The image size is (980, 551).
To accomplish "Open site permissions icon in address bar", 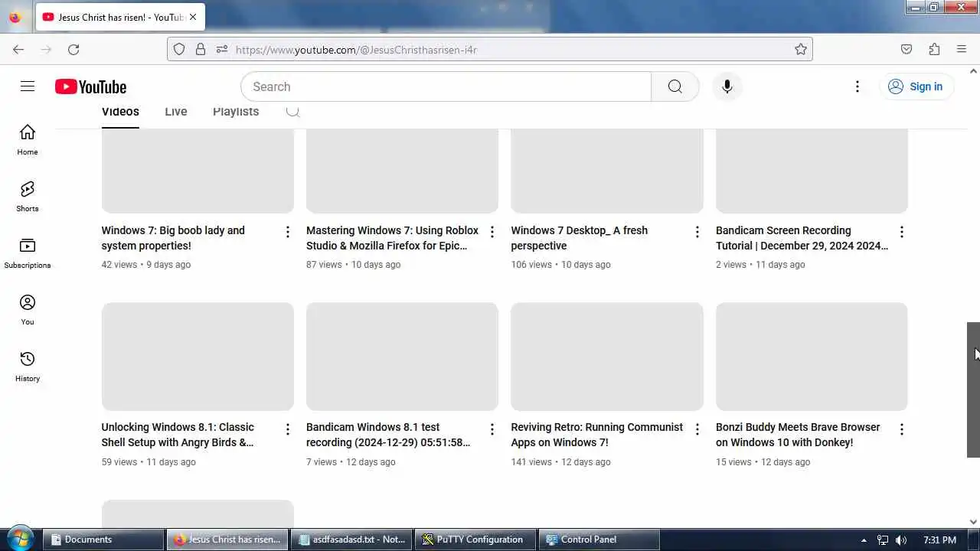I will pyautogui.click(x=222, y=49).
